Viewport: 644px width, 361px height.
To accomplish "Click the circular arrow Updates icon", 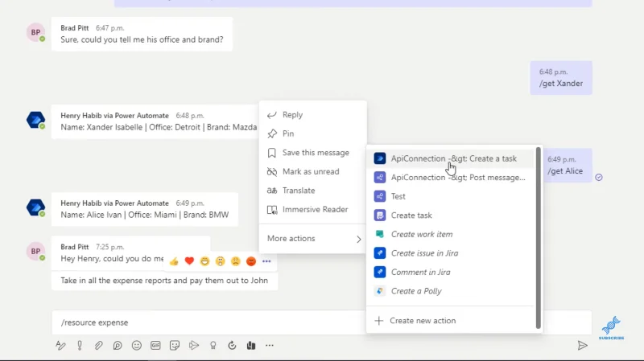I will pyautogui.click(x=232, y=346).
